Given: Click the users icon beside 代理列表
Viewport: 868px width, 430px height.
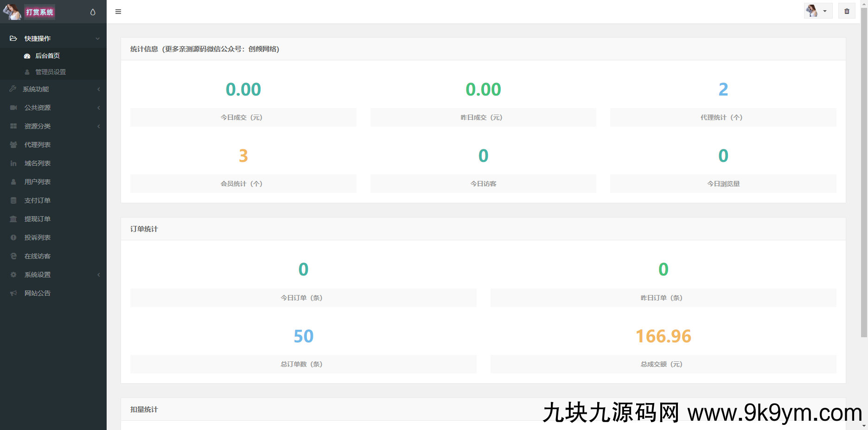Looking at the screenshot, I should click(x=13, y=145).
